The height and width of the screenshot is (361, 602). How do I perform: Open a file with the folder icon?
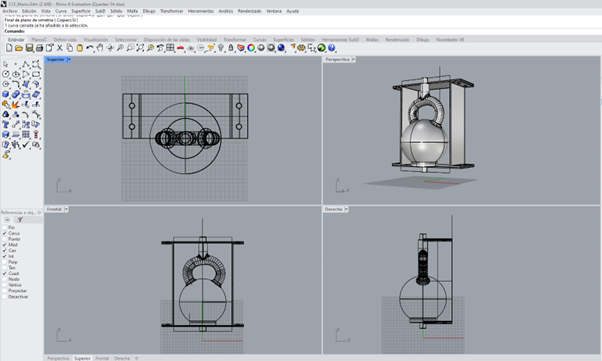19,48
